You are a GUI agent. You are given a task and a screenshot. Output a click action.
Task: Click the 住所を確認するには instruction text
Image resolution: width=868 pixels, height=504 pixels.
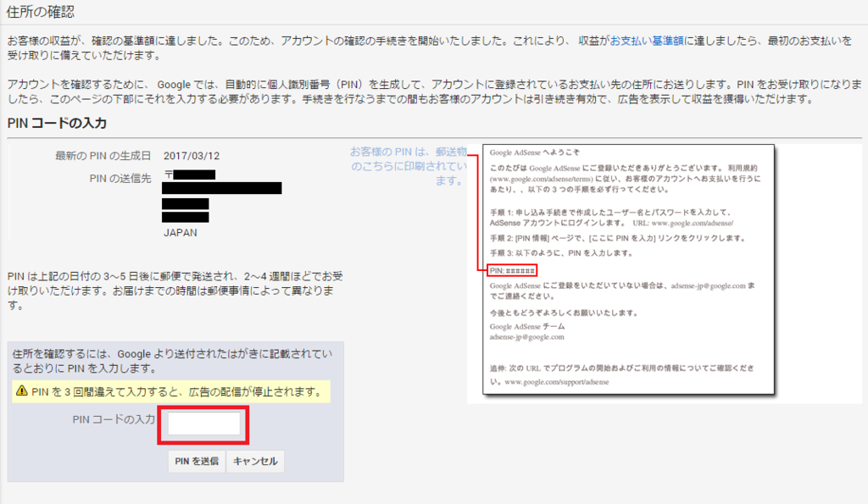173,361
